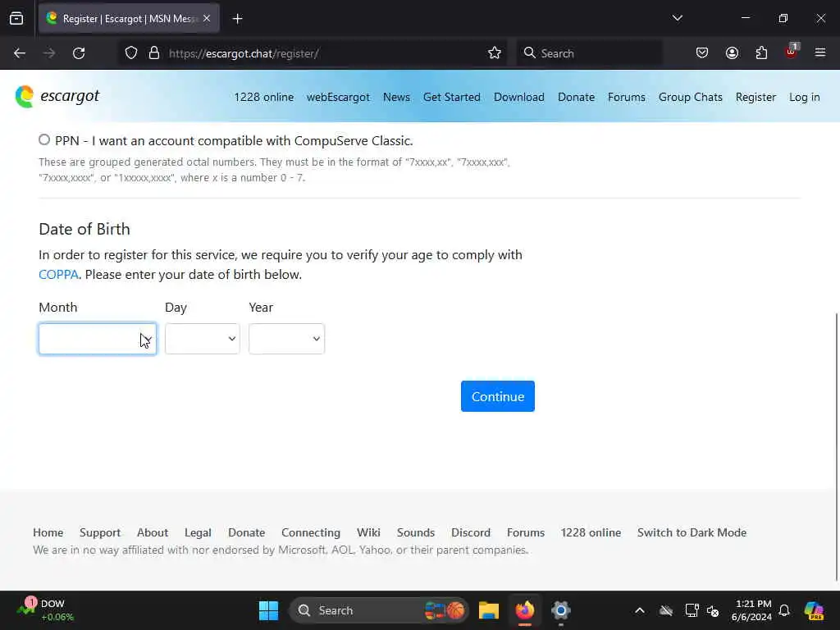Open a new tab with the plus icon
Viewport: 840px width, 630px height.
point(237,19)
